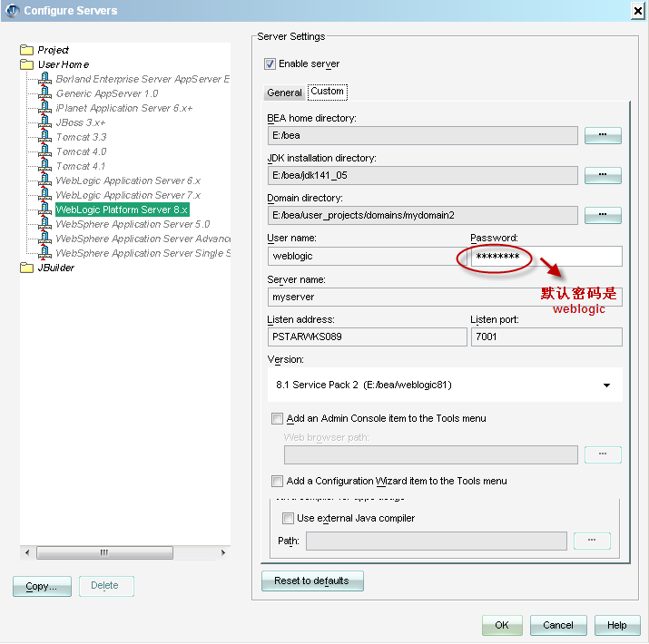Select the Project node label

(x=53, y=50)
